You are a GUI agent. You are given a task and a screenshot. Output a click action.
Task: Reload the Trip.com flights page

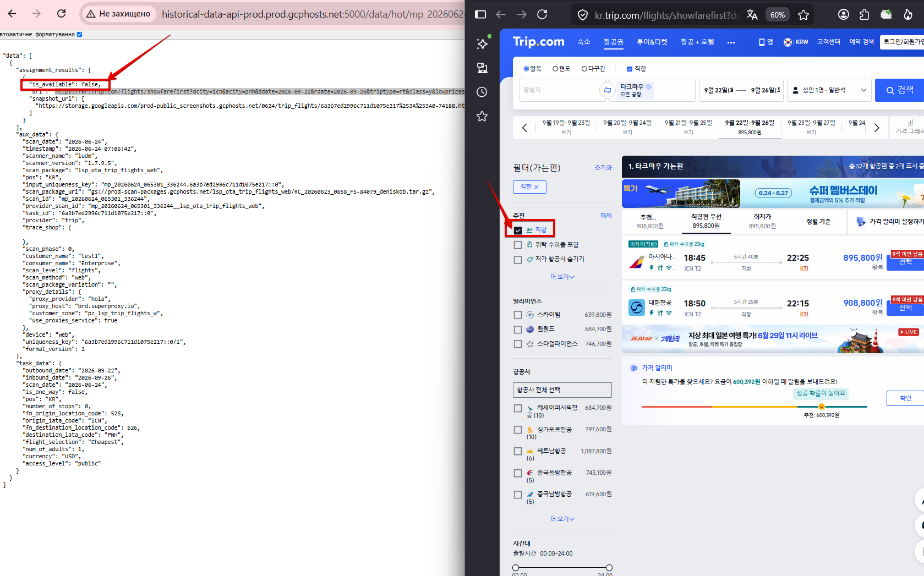(x=542, y=14)
